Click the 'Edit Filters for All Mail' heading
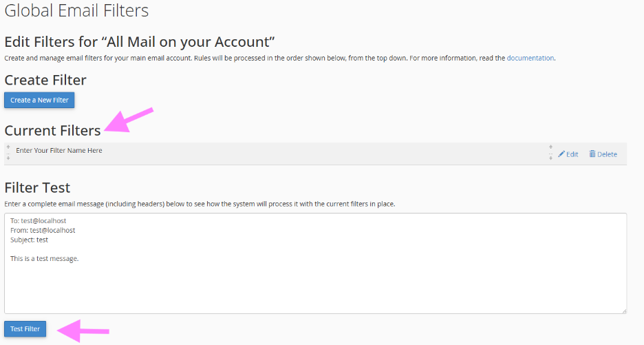644x345 pixels. (x=140, y=41)
